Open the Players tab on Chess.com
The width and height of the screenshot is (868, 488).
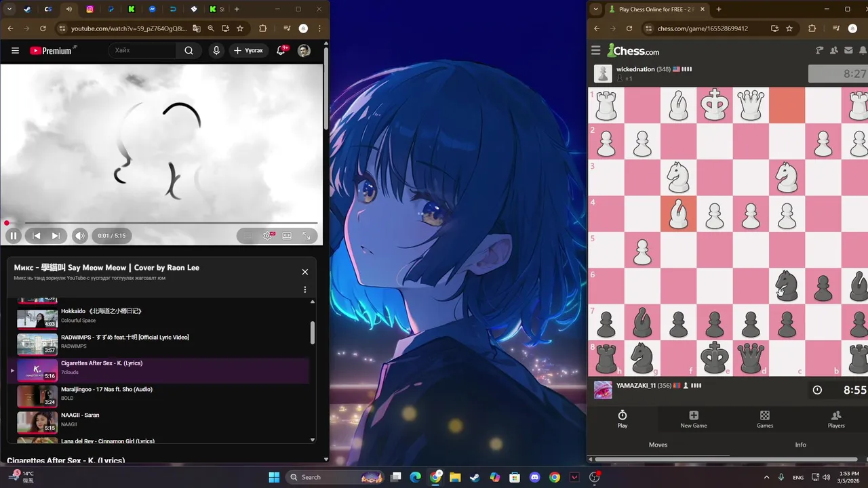836,419
